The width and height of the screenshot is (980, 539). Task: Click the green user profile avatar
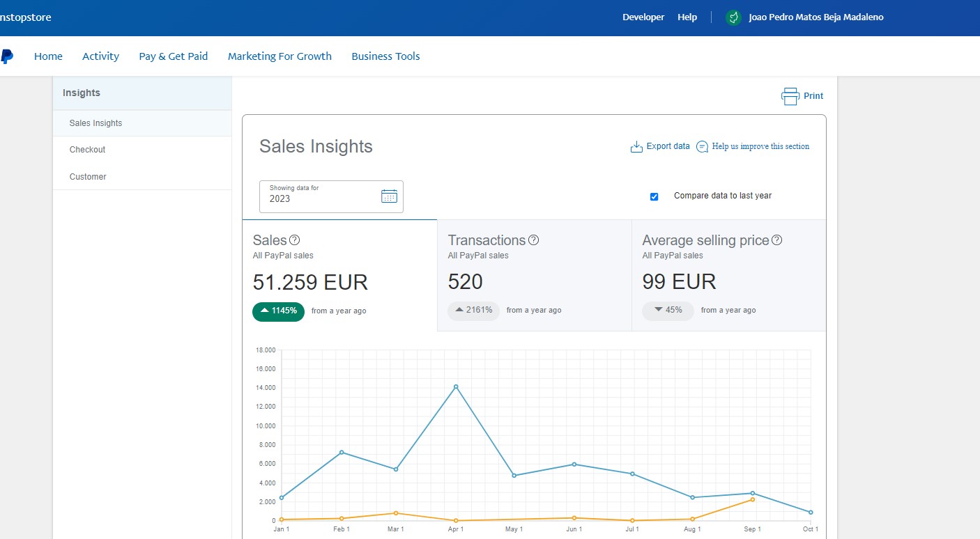pos(733,17)
